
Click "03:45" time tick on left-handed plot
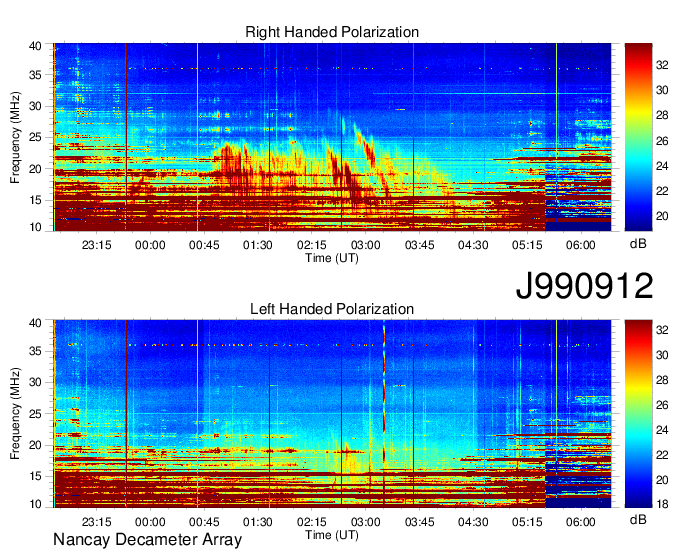[419, 522]
